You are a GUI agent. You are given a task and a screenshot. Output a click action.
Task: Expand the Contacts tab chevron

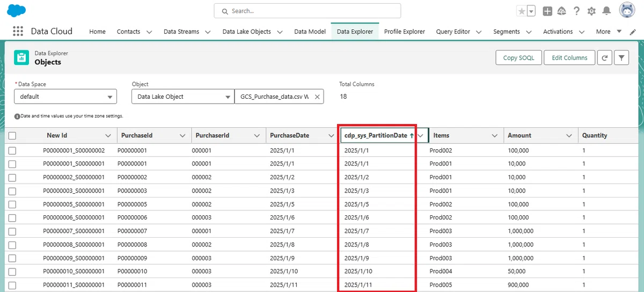point(149,32)
